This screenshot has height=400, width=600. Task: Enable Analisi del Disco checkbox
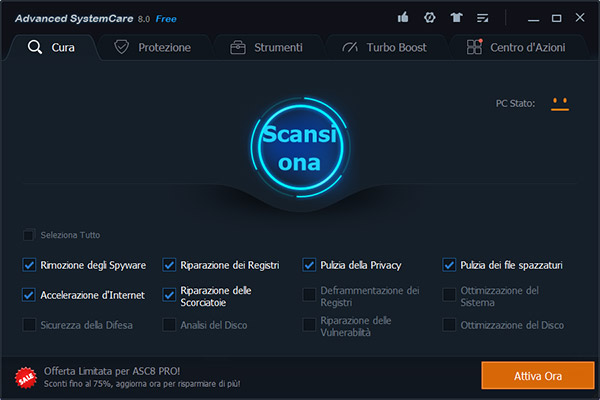coord(169,325)
